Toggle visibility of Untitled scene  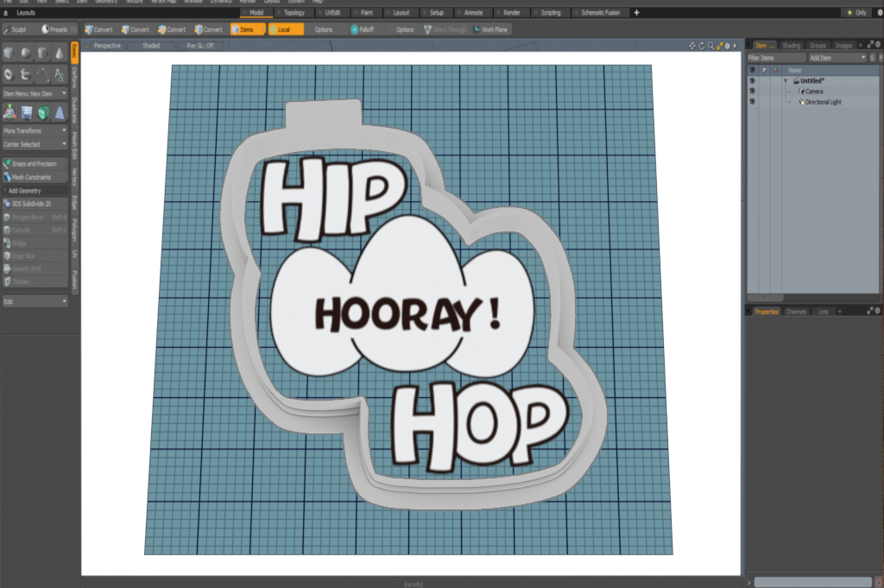point(752,80)
